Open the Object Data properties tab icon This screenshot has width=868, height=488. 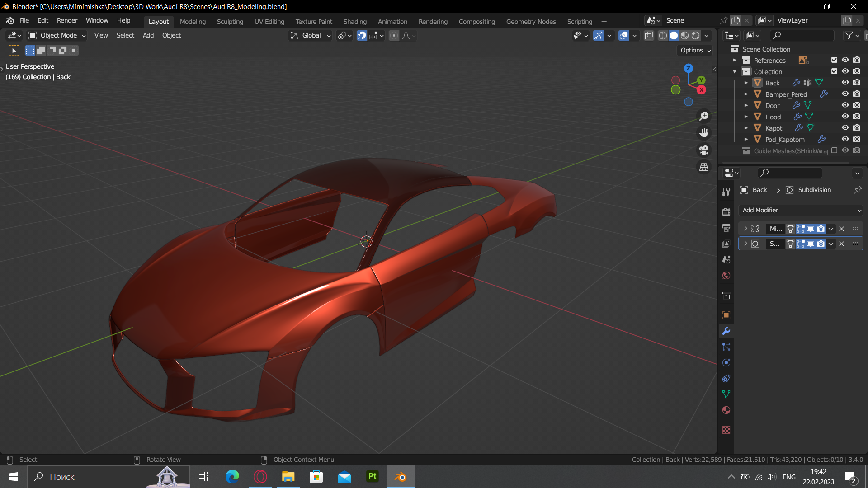(726, 394)
